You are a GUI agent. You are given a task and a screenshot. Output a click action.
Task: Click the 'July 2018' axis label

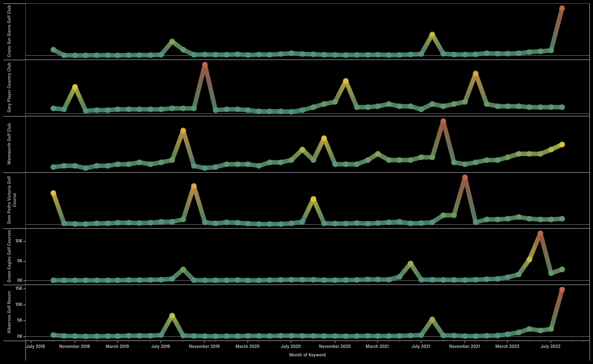click(35, 346)
